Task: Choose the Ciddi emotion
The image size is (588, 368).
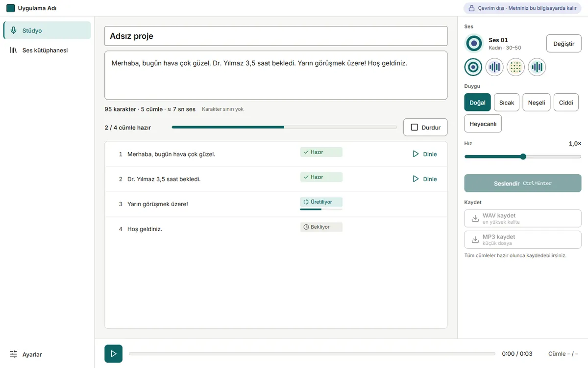Action: coord(566,103)
